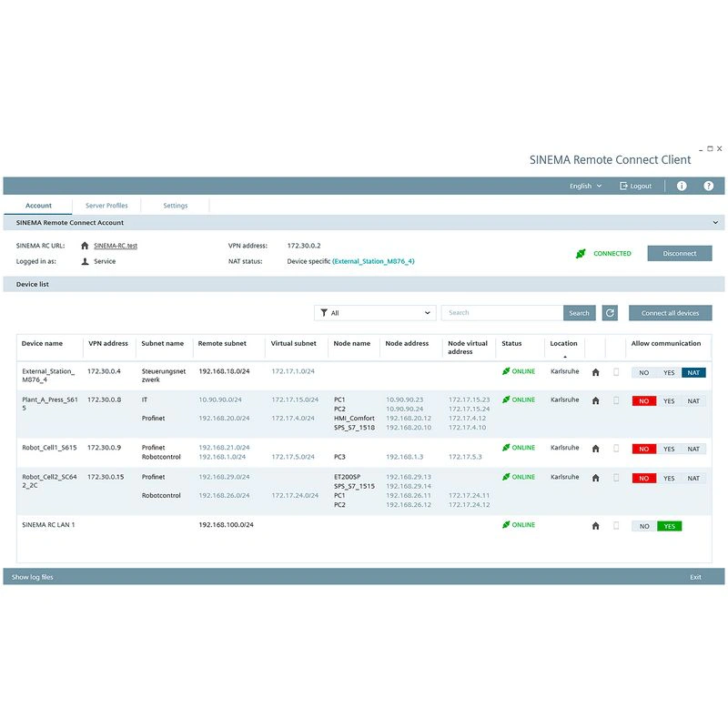Screen dimensions: 728x728
Task: Click the Device name column header
Action: [42, 344]
